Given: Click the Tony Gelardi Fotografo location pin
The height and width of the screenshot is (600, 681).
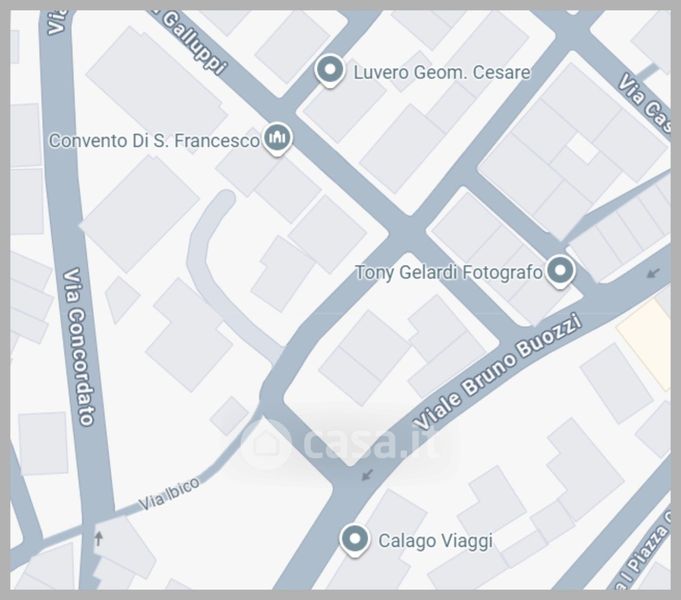Looking at the screenshot, I should [x=560, y=271].
